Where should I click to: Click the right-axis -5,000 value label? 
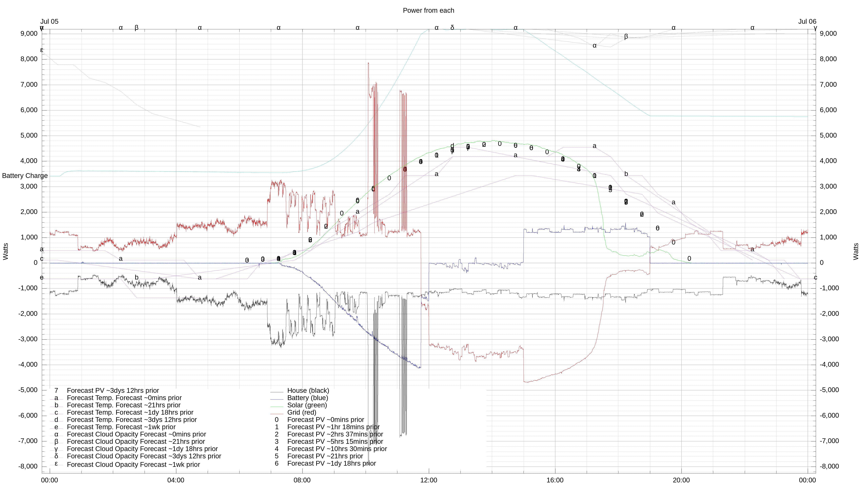click(829, 390)
